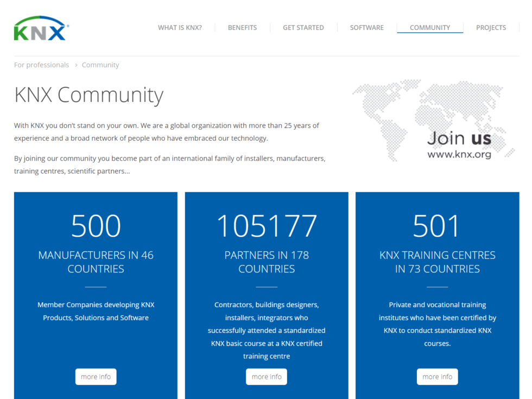
Task: Click more info under Manufacturers card
Action: point(96,377)
